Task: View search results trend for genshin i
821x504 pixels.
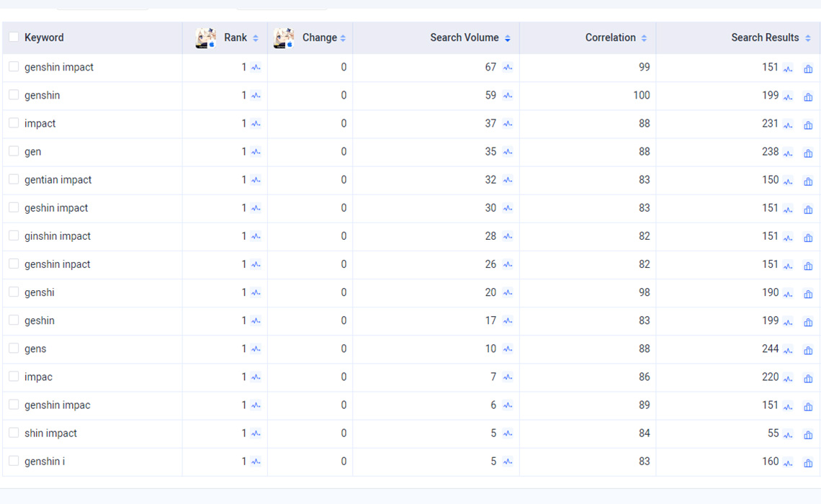Action: [x=788, y=463]
